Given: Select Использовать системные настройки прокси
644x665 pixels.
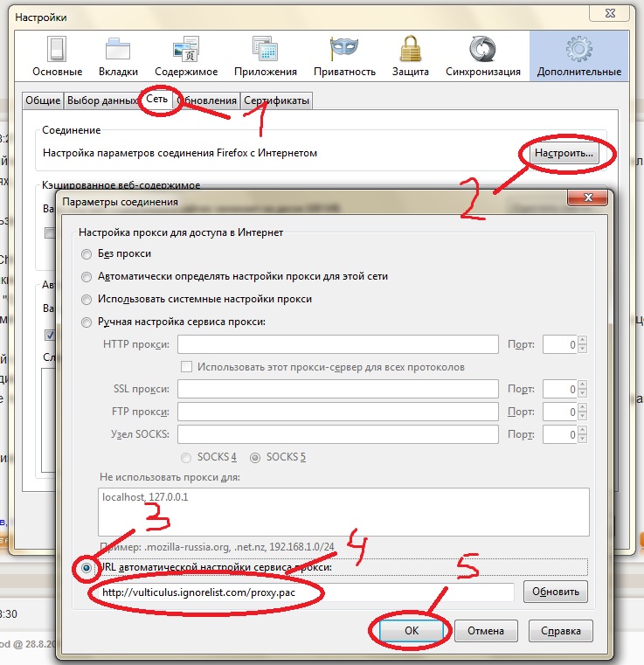Looking at the screenshot, I should click(x=86, y=300).
